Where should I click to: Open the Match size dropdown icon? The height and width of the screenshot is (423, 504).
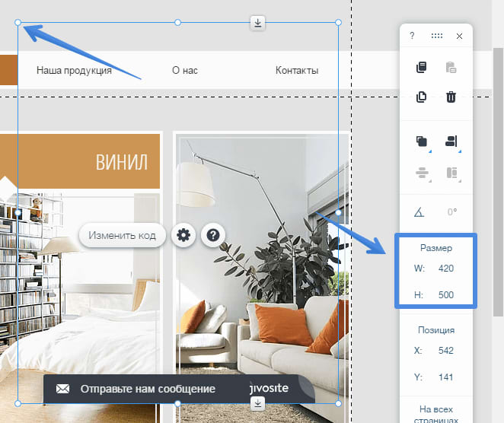tap(452, 173)
